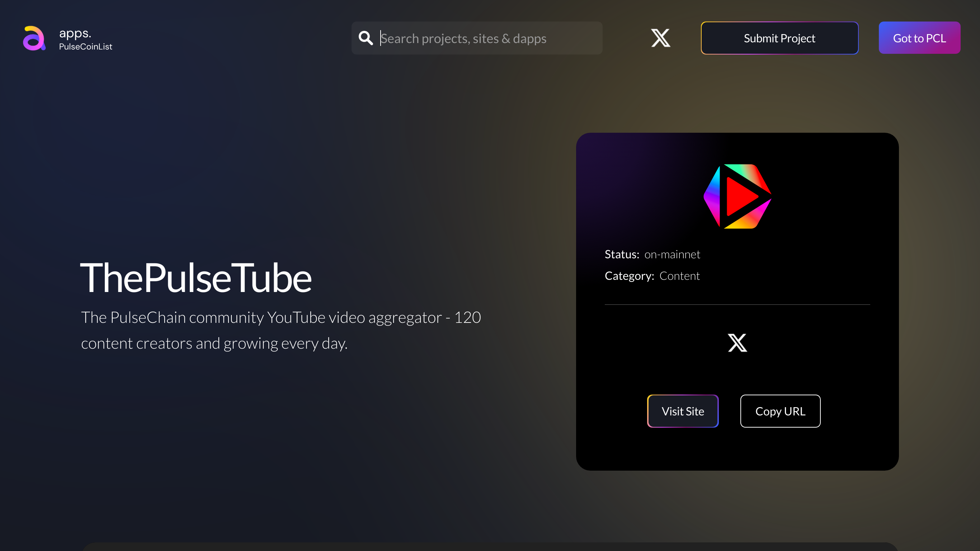The height and width of the screenshot is (551, 980).
Task: Click the project description paragraph
Action: [281, 330]
